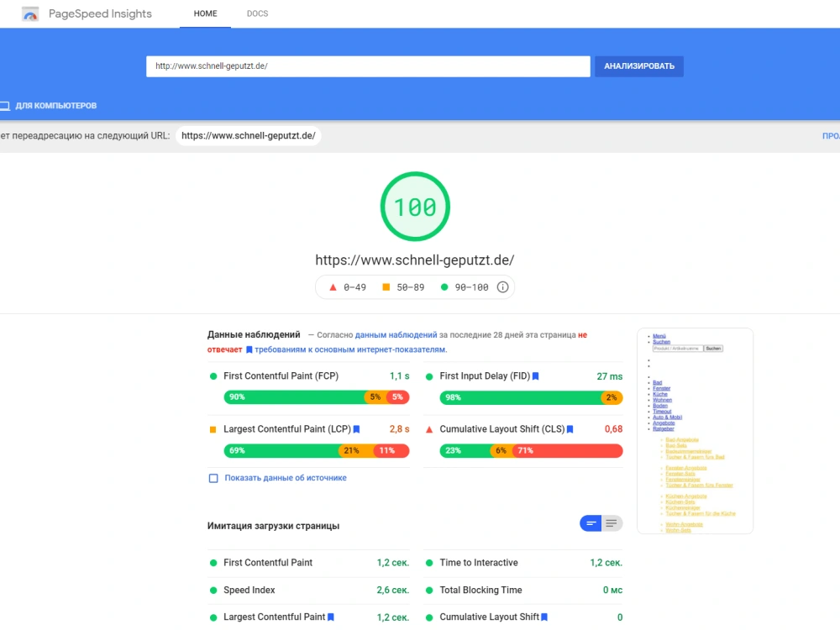The height and width of the screenshot is (630, 840).
Task: Click the Speed Index metric label
Action: pos(249,590)
